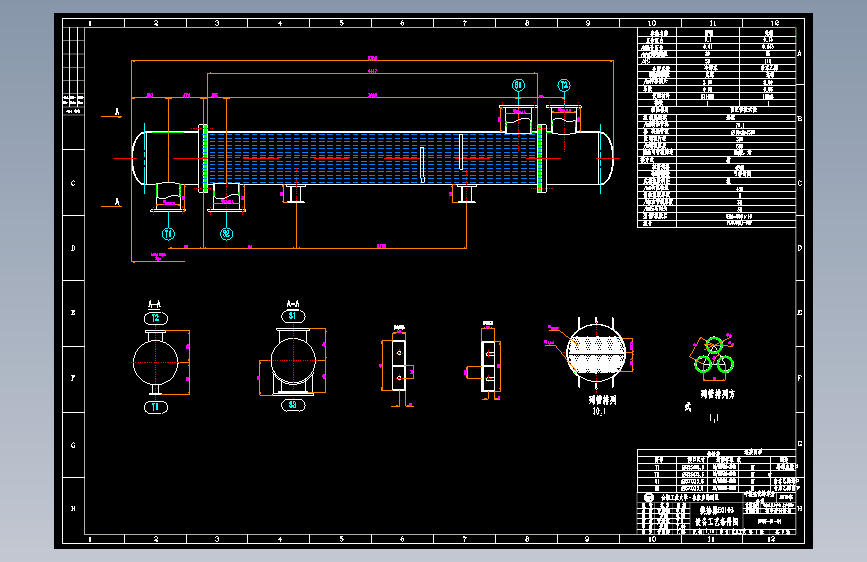
Task: Click zone number 5 on the top border
Action: point(341,23)
